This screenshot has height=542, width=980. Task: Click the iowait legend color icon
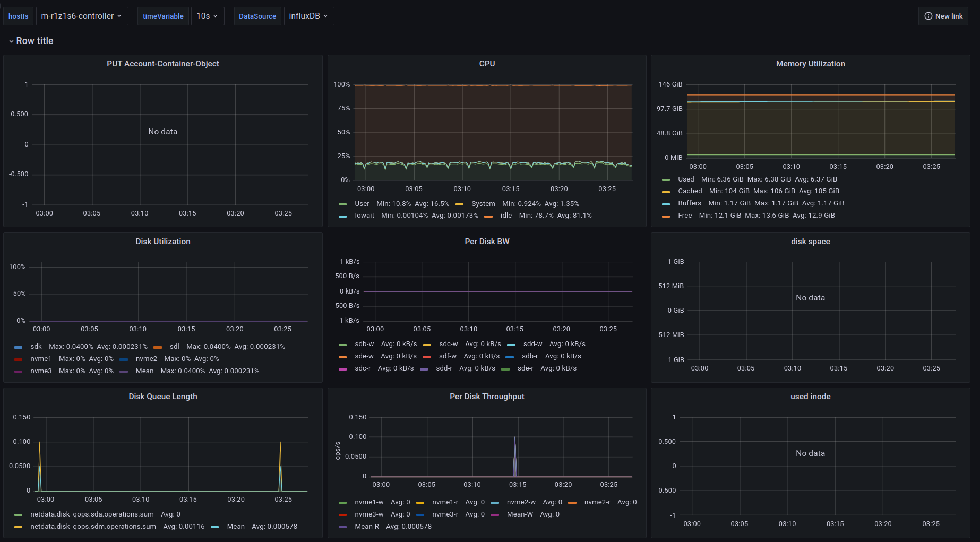pyautogui.click(x=342, y=216)
